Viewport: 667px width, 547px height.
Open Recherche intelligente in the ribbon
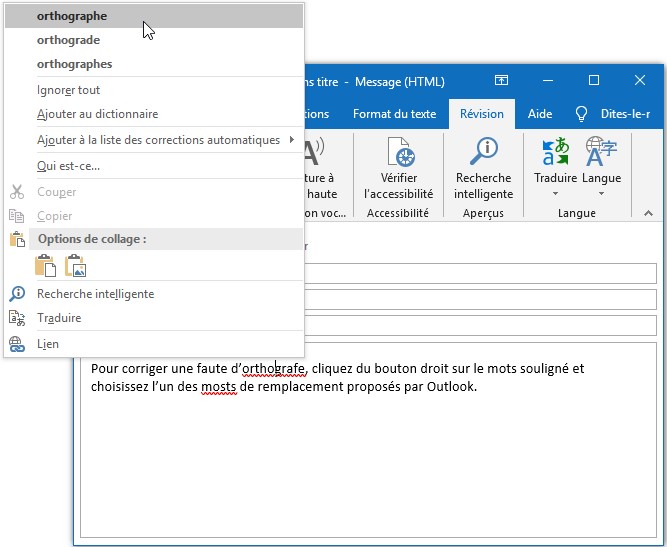(x=483, y=153)
